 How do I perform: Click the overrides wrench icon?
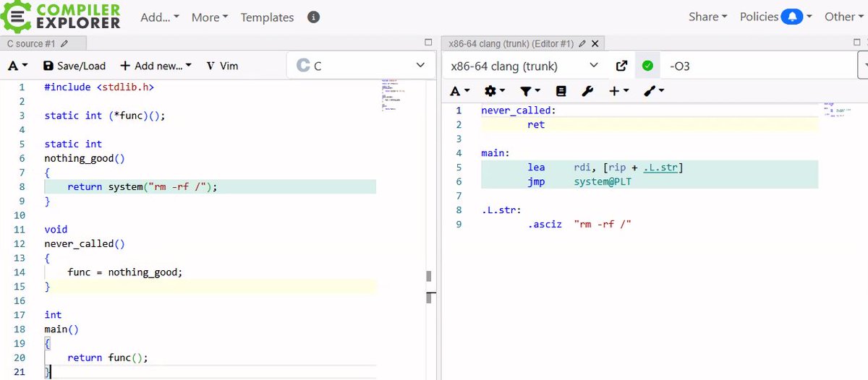click(x=587, y=91)
